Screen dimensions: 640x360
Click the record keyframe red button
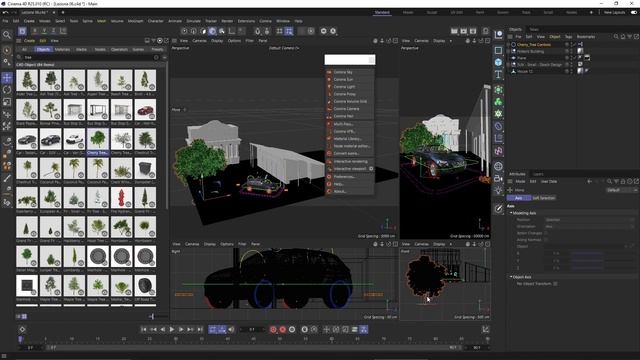[273, 329]
